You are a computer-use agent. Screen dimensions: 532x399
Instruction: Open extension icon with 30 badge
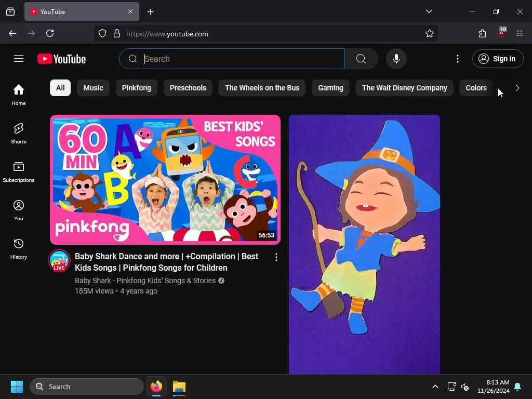(x=501, y=33)
